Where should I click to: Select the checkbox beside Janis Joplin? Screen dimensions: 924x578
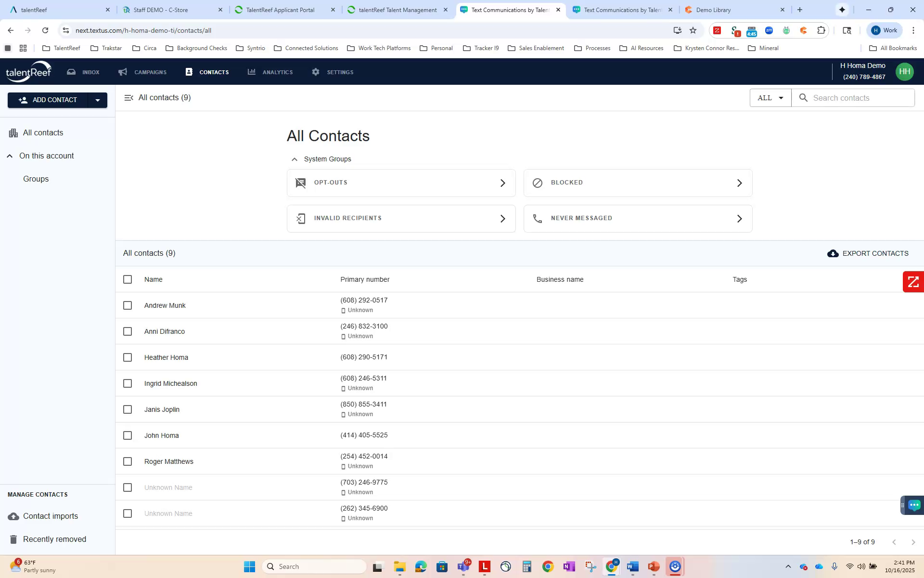(x=128, y=409)
